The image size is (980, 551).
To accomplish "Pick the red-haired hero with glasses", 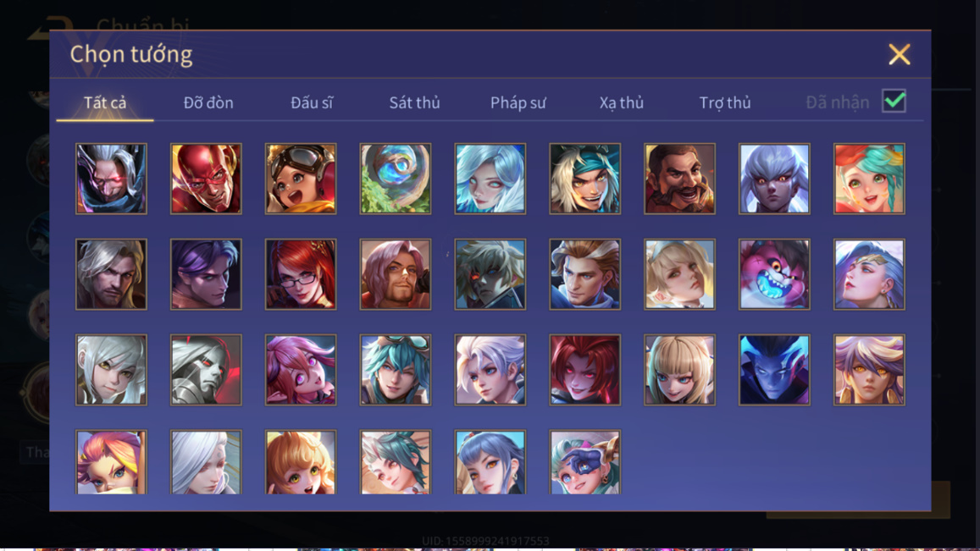I will (301, 274).
